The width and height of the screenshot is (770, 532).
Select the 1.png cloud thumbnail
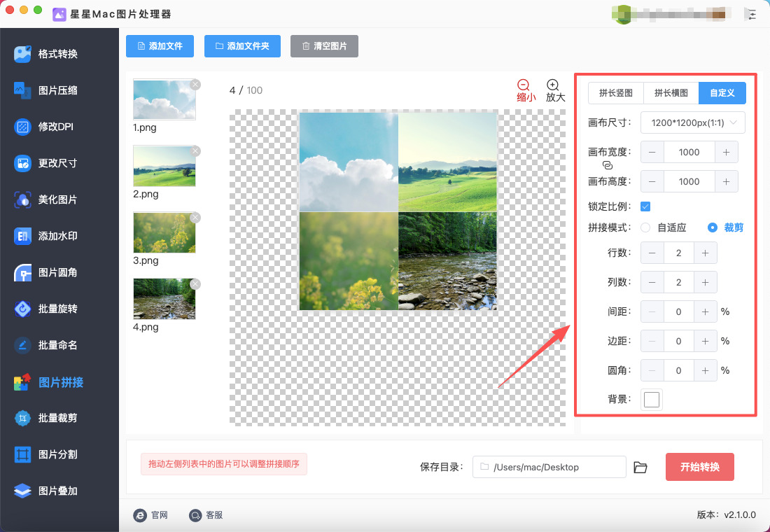[x=164, y=99]
